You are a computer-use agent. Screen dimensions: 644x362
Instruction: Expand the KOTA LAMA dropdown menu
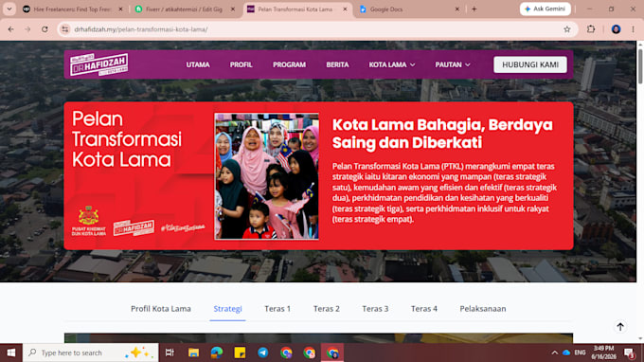[x=392, y=64]
